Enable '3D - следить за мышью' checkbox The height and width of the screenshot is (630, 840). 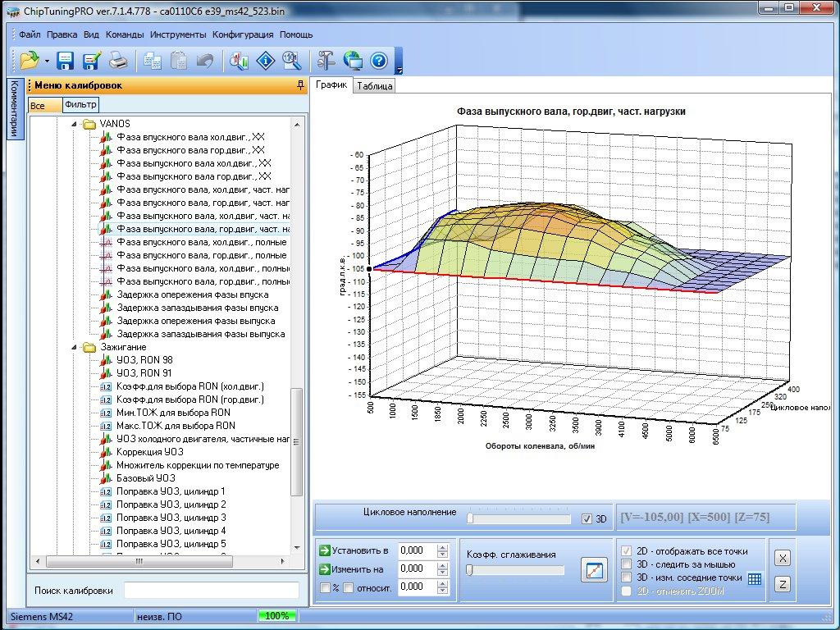click(x=628, y=564)
